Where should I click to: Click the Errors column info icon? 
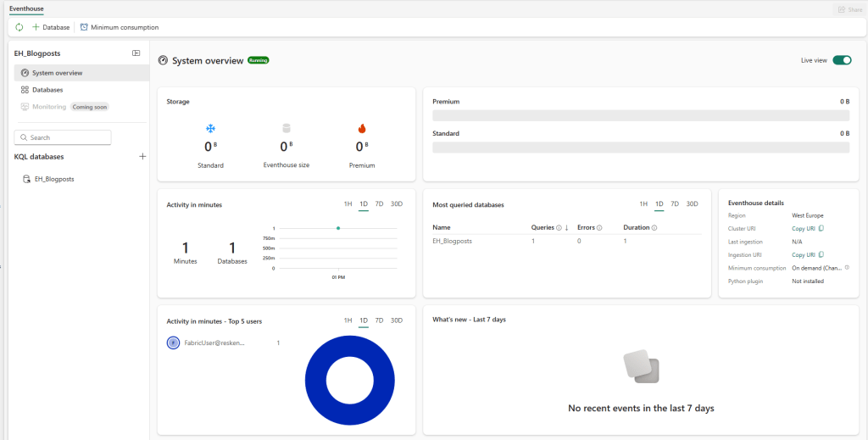click(599, 228)
